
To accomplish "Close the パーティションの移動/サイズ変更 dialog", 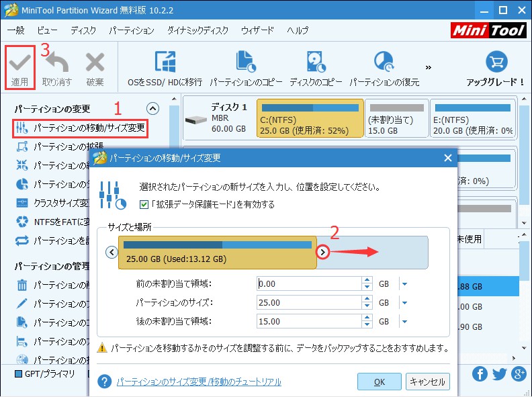I will click(x=448, y=158).
